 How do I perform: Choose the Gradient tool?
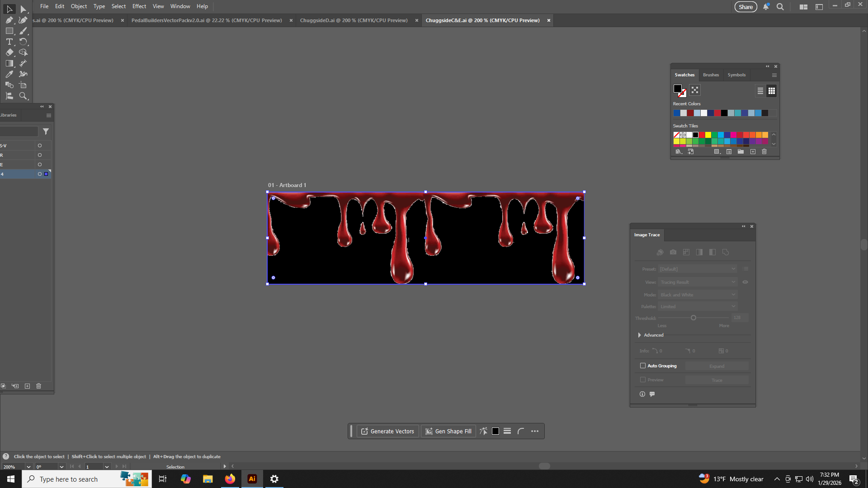pos(9,63)
